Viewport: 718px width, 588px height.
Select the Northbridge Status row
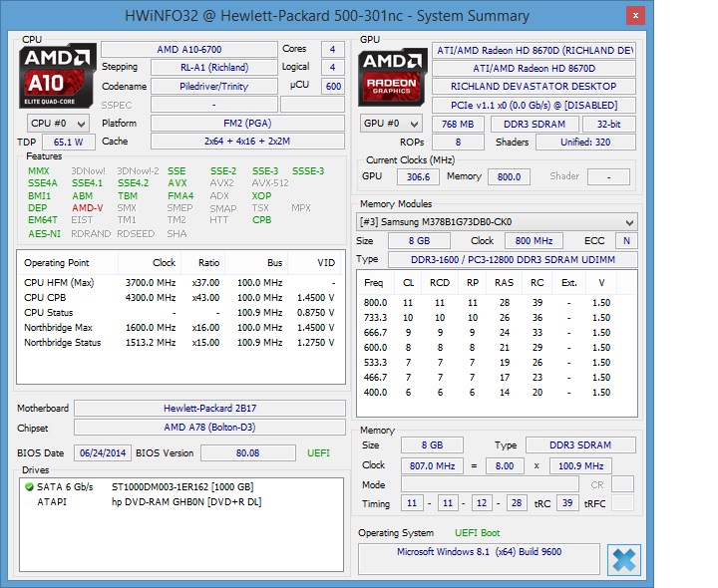click(180, 343)
